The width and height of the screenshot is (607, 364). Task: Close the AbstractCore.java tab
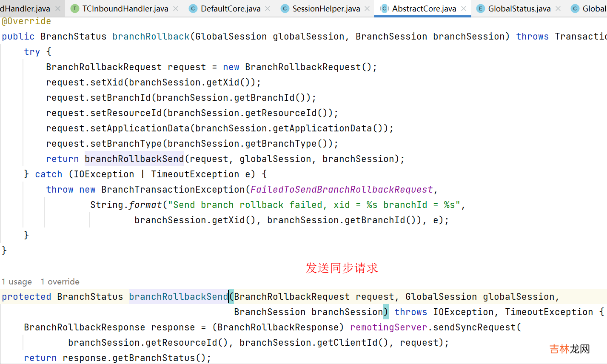(x=464, y=9)
